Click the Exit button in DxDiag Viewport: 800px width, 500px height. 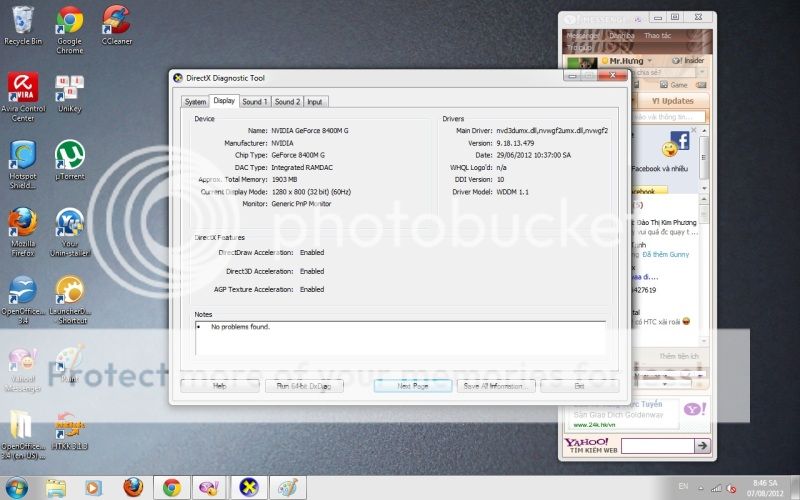coord(580,386)
